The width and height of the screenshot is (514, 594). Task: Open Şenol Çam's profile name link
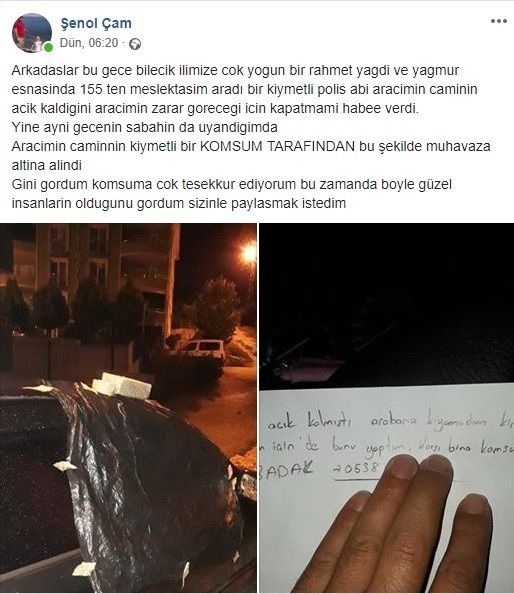click(x=96, y=23)
